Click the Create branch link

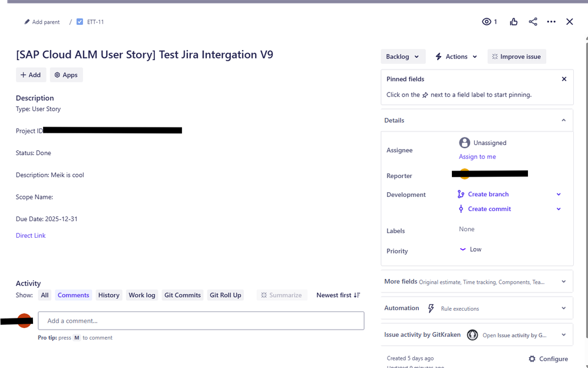488,194
